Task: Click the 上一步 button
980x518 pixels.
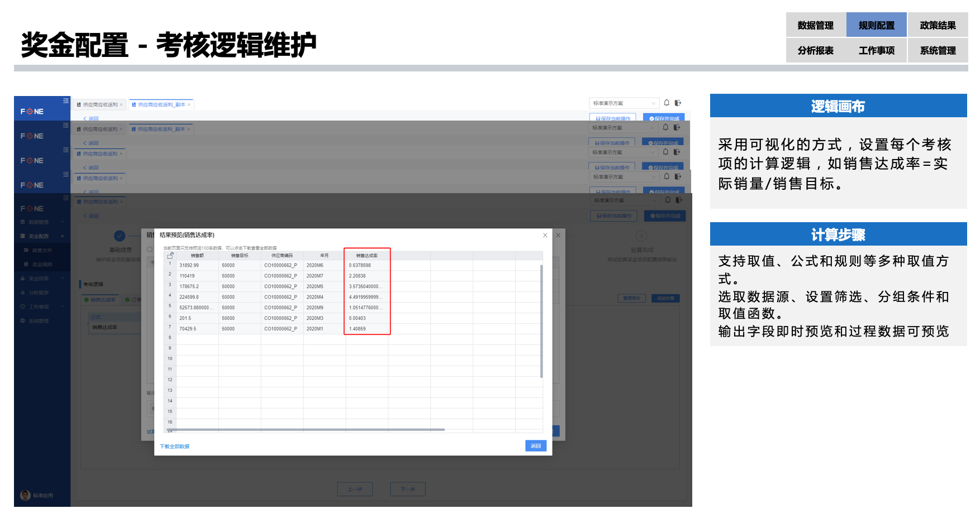Action: click(x=355, y=489)
